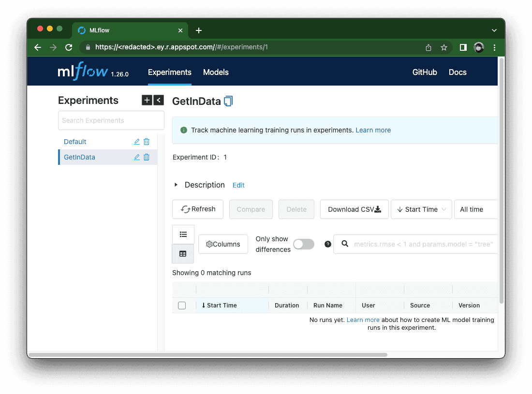
Task: Reload the page with the refresh icon
Action: pos(69,47)
